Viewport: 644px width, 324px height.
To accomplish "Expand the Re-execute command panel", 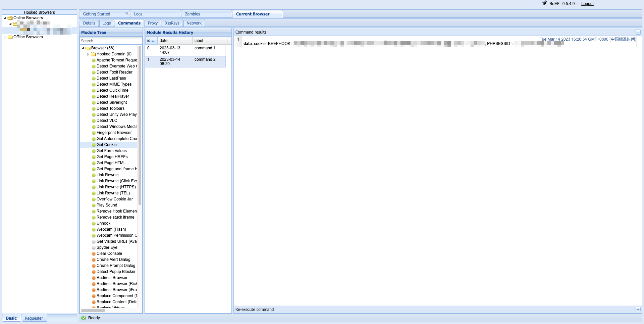I will tap(638, 310).
